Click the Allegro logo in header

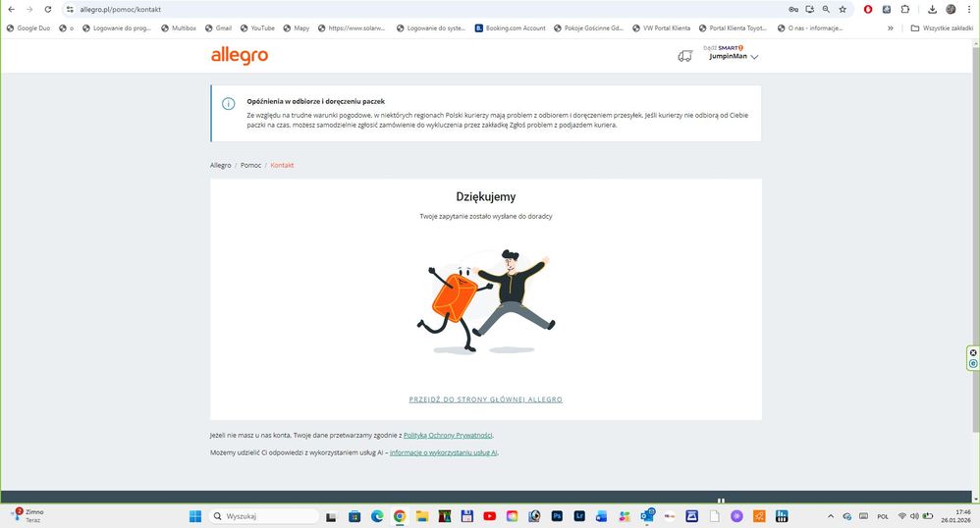click(240, 56)
